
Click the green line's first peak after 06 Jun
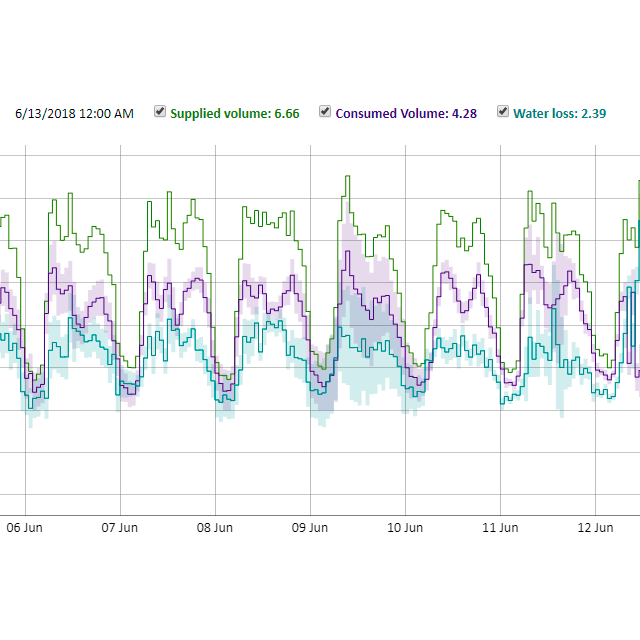click(x=68, y=194)
